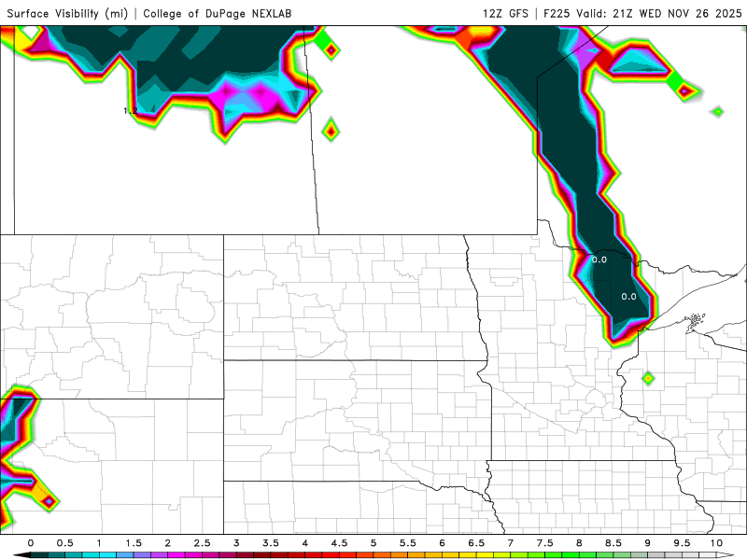The image size is (747, 560).
Task: Click the "1.2" visibility value on the map
Action: coord(130,111)
